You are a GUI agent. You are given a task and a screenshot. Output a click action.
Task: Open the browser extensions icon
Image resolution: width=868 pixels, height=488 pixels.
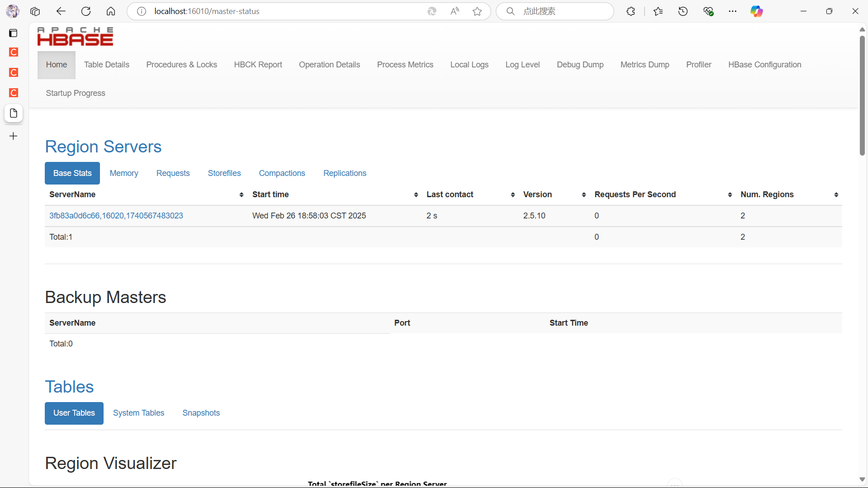pyautogui.click(x=631, y=11)
